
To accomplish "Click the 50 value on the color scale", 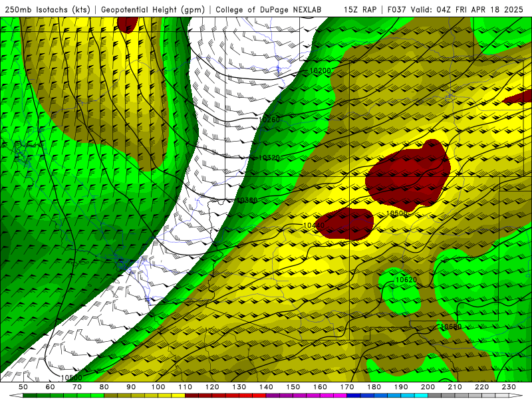I will coord(23,387).
